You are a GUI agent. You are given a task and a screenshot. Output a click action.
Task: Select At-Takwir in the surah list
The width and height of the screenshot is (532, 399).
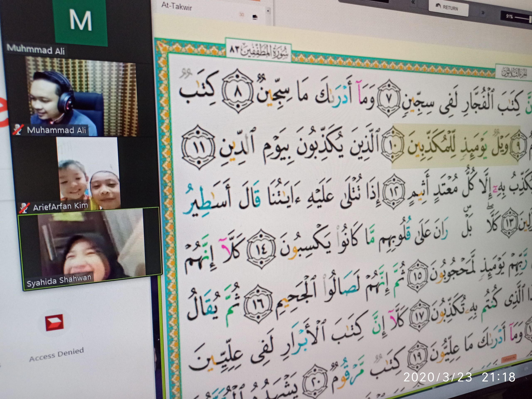coord(176,6)
